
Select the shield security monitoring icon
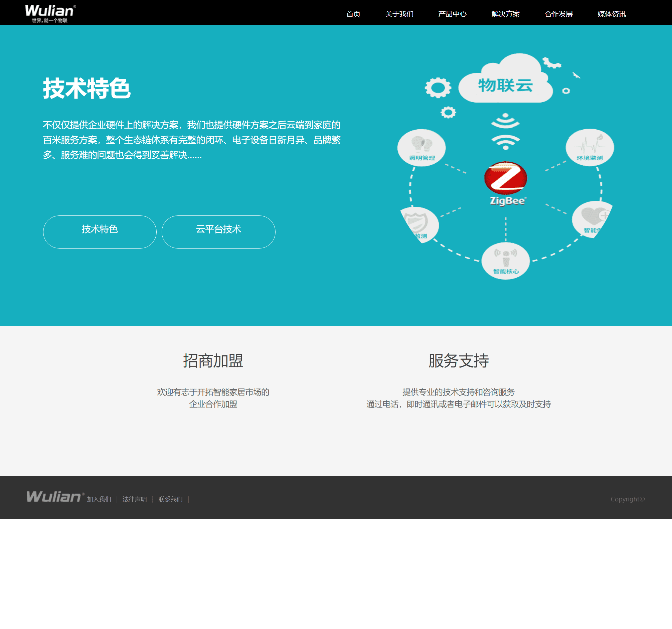pos(419,224)
